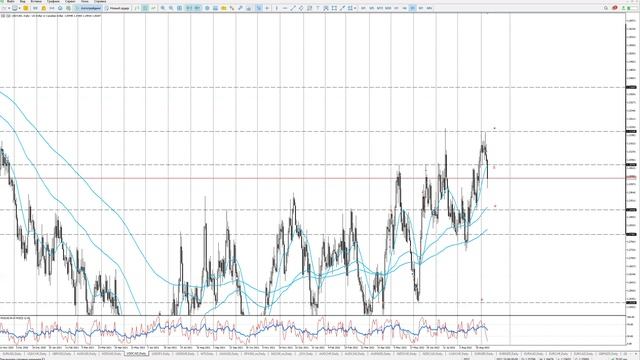Toggle chart shift
The width and height of the screenshot is (640, 360).
coord(197,8)
